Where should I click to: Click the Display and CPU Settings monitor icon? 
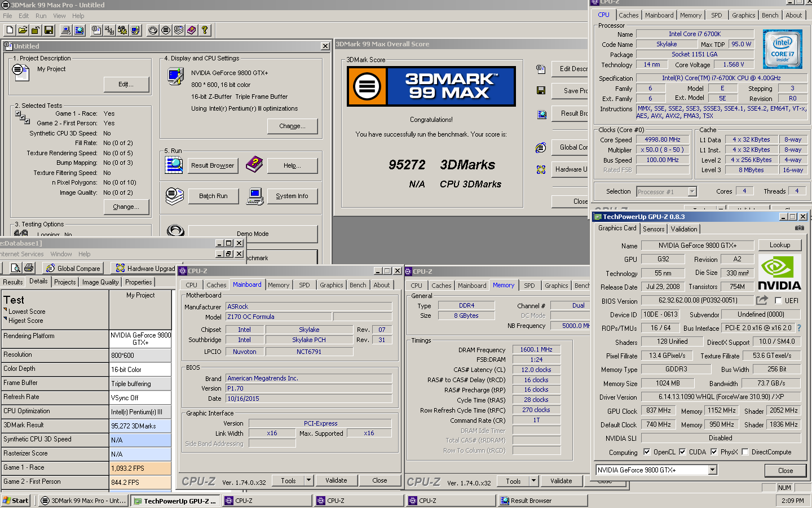coord(175,76)
